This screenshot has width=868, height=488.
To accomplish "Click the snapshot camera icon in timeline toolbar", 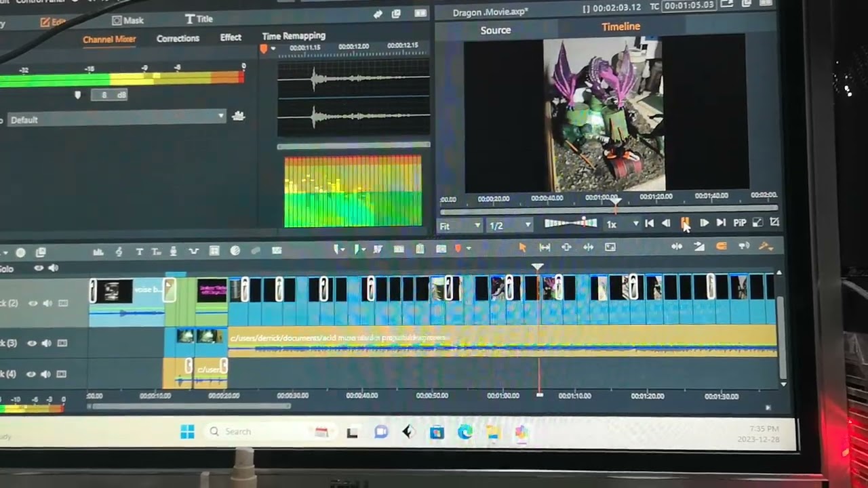I will [441, 249].
